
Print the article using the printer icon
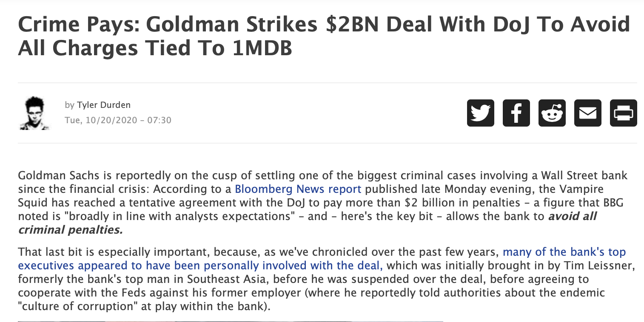(624, 113)
